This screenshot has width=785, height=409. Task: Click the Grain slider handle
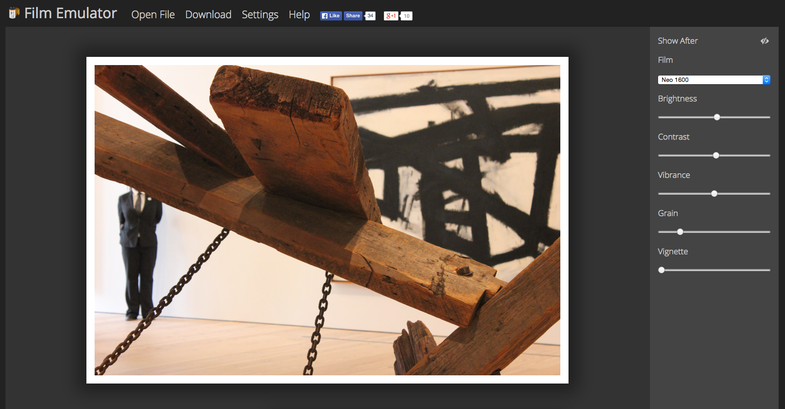tap(680, 231)
